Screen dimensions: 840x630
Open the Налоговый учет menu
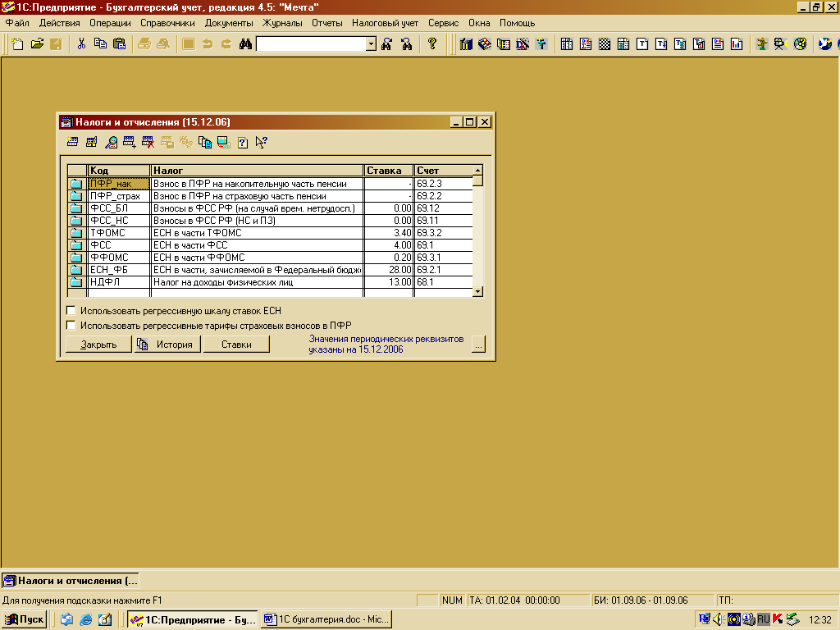(x=385, y=23)
